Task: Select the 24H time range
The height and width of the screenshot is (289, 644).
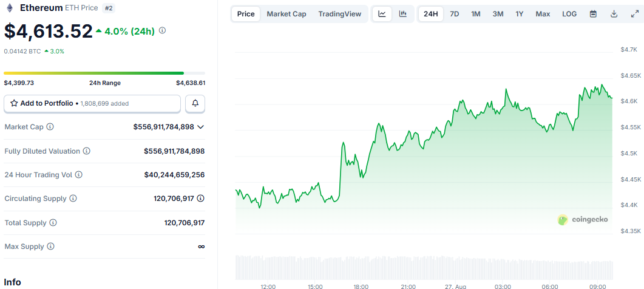Action: pos(431,14)
